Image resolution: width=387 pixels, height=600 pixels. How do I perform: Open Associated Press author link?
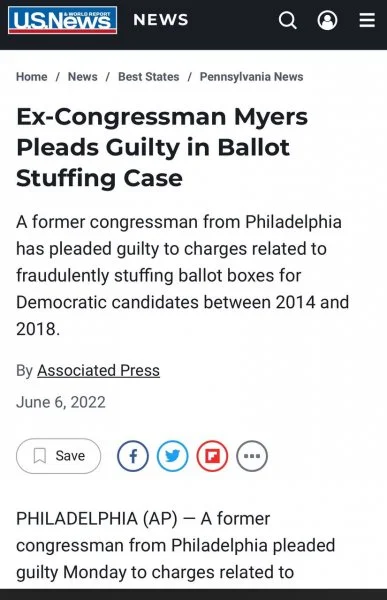point(98,370)
